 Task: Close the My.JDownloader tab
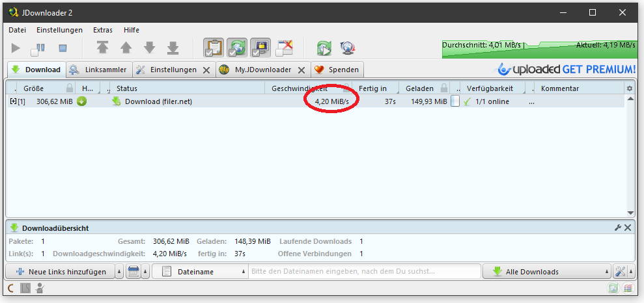301,70
